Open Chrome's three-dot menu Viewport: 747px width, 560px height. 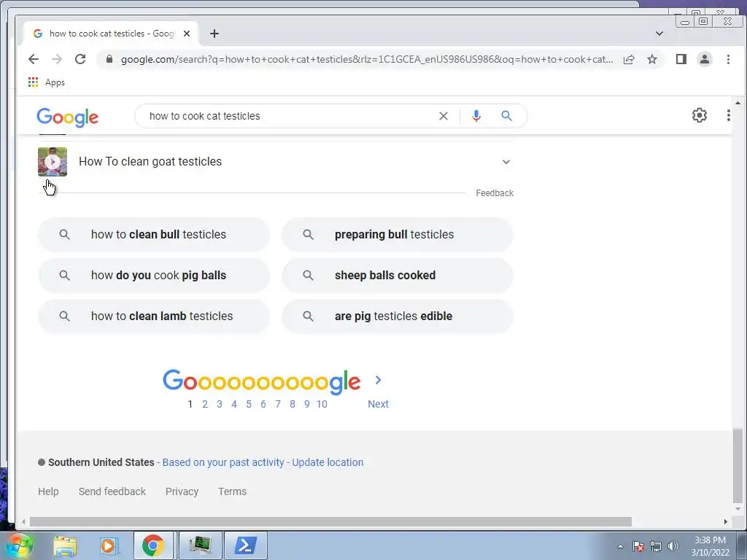728,59
